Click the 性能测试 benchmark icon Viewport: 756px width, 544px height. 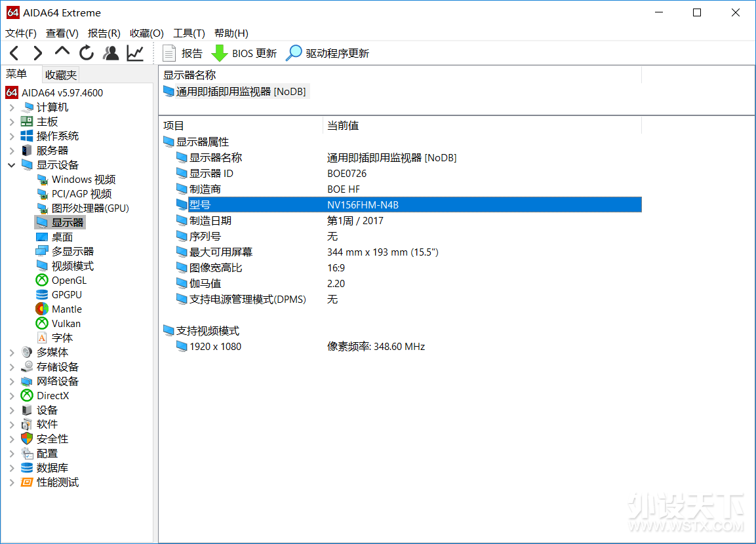27,482
